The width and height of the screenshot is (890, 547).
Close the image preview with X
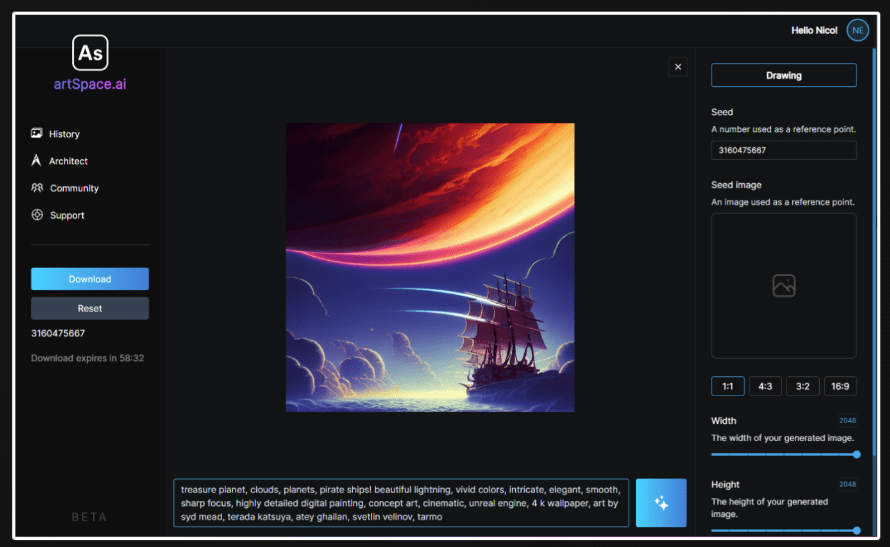click(x=678, y=67)
